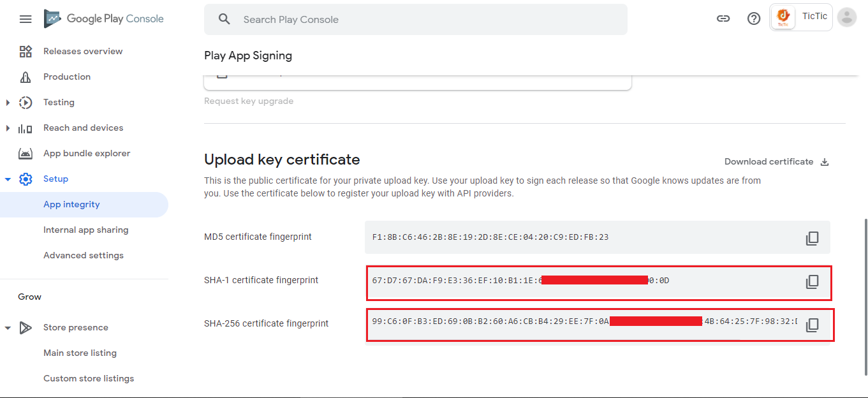Collapse the Setup section arrow
Image resolution: width=868 pixels, height=398 pixels.
pos(8,179)
